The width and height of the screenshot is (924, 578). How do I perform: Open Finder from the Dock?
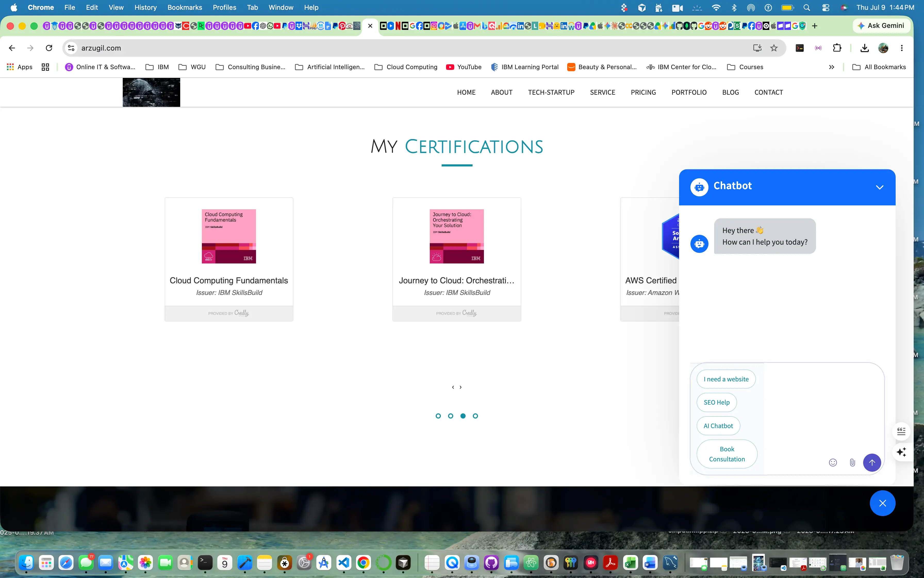pos(26,562)
